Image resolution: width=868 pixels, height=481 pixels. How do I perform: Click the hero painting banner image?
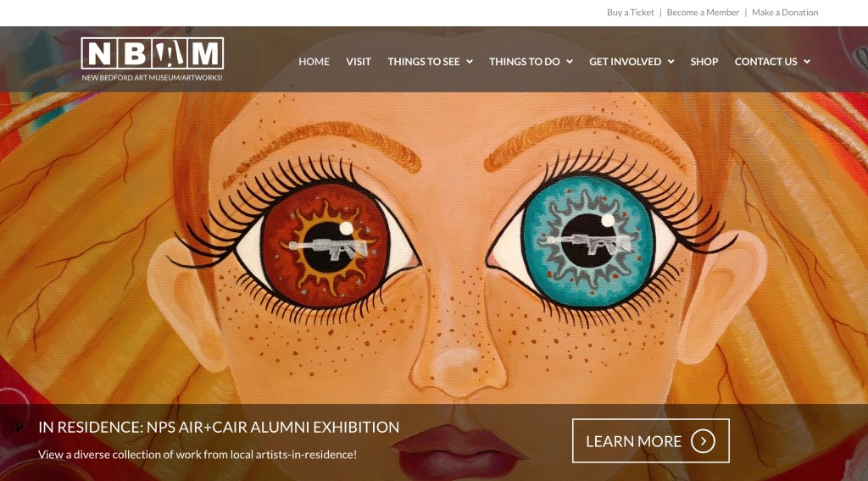point(434,249)
